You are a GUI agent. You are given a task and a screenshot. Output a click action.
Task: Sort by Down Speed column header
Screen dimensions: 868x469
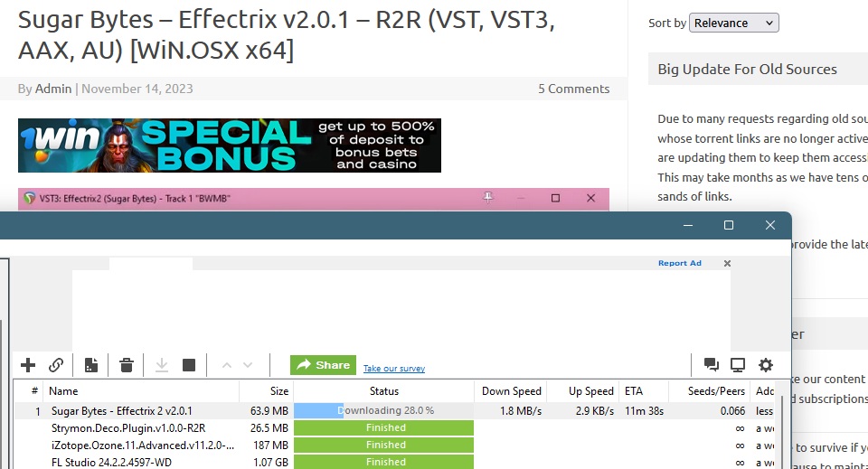(512, 391)
